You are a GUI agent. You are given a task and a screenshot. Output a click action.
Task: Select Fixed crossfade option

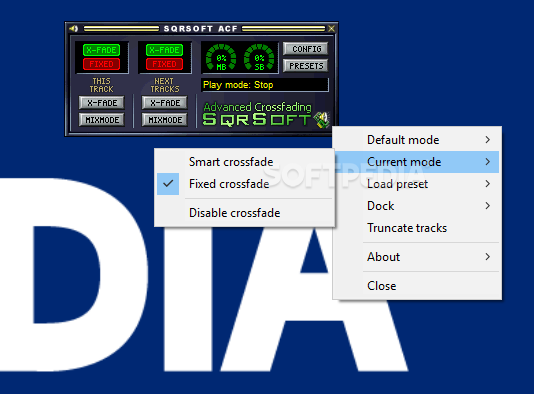click(245, 184)
